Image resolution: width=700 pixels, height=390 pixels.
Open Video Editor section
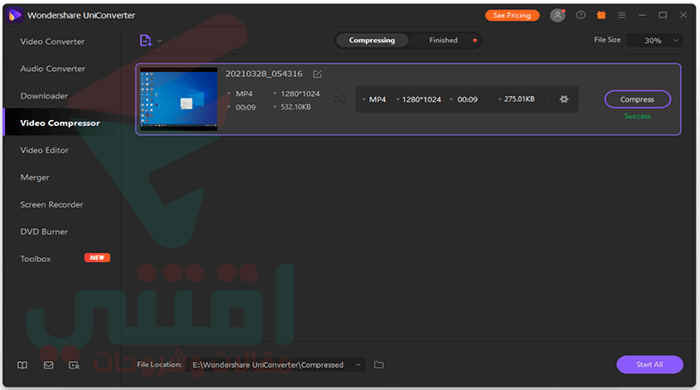click(x=44, y=150)
